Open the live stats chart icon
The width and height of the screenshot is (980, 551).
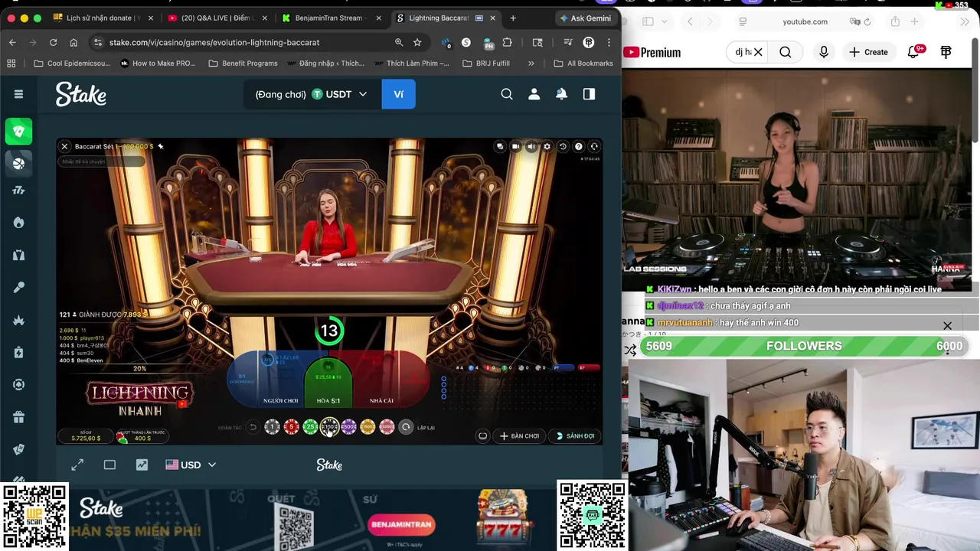point(142,465)
